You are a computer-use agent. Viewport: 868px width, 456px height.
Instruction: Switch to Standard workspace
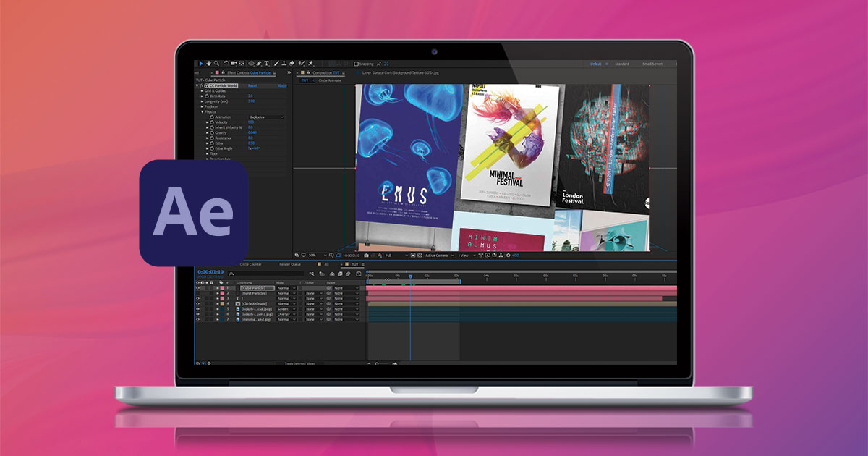pyautogui.click(x=622, y=64)
